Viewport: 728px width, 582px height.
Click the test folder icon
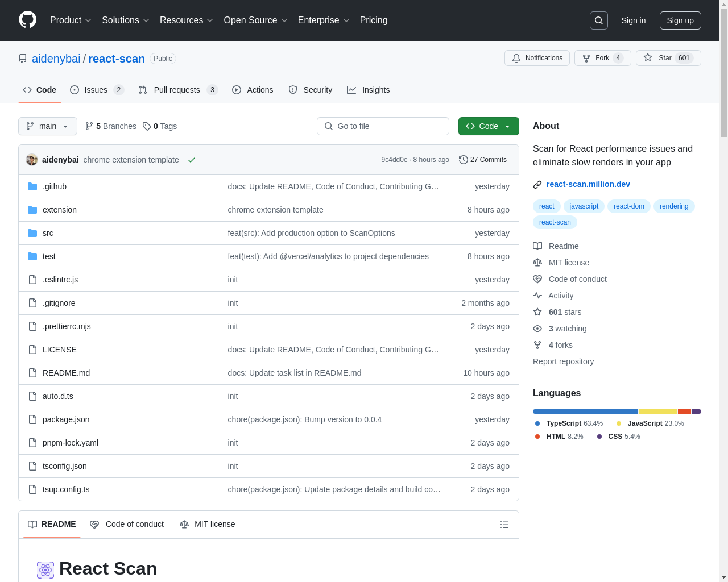click(x=32, y=256)
